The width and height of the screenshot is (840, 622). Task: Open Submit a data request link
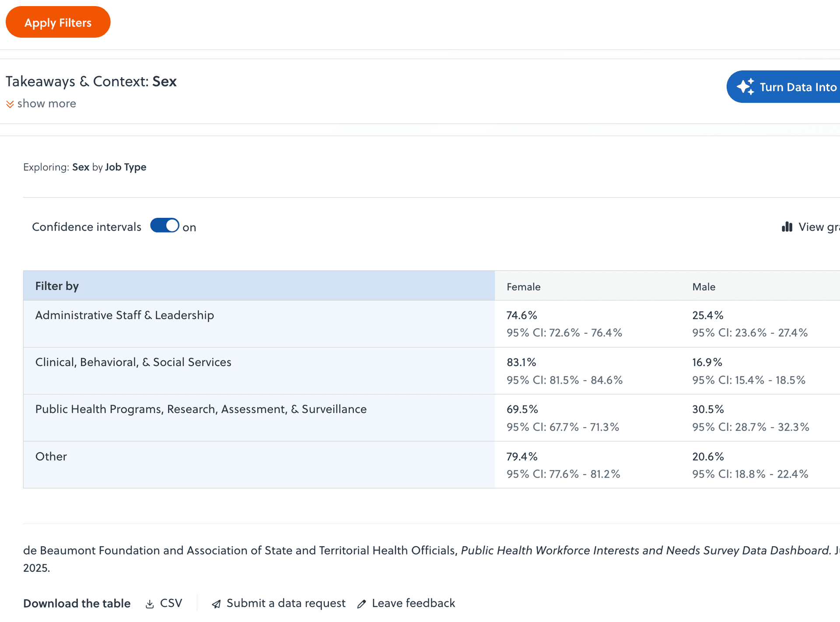tap(286, 603)
